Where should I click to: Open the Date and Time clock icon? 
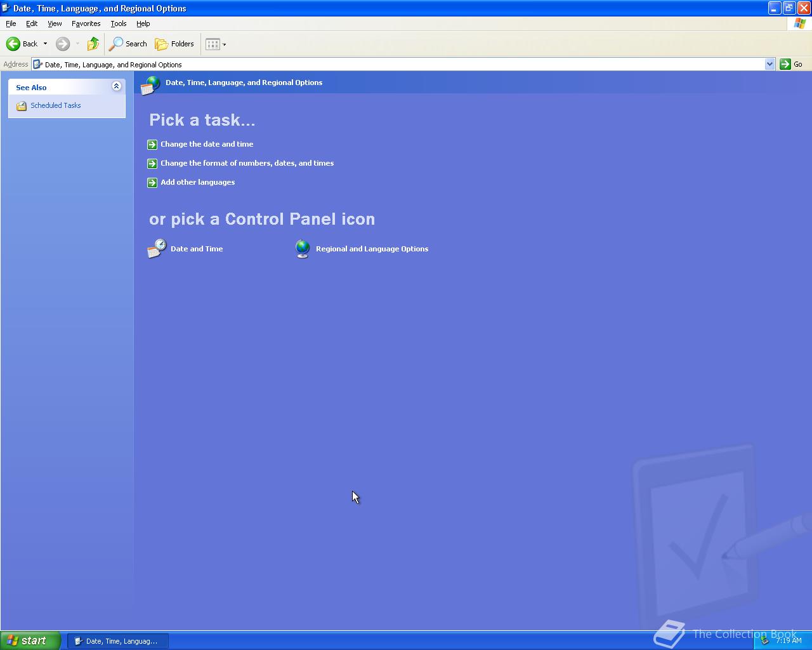pyautogui.click(x=157, y=249)
